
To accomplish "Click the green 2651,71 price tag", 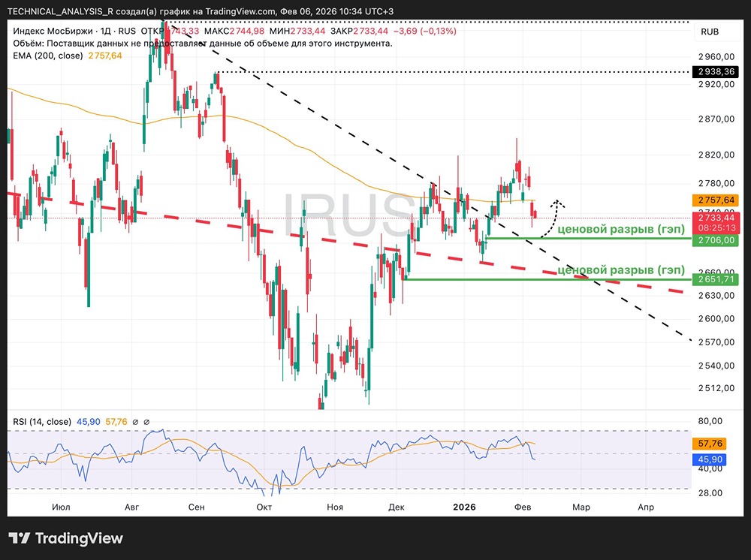I will (x=716, y=279).
